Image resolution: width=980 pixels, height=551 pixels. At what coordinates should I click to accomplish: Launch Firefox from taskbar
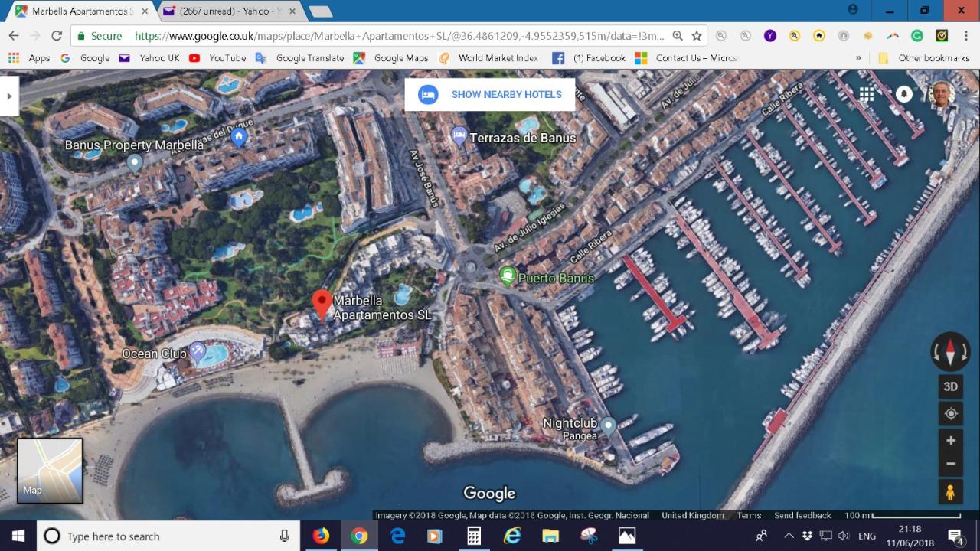pos(321,536)
